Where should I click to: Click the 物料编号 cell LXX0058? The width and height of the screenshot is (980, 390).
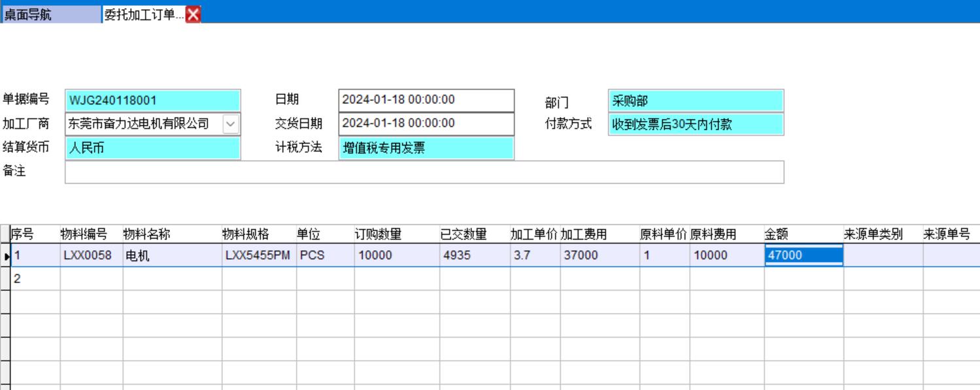tap(91, 256)
